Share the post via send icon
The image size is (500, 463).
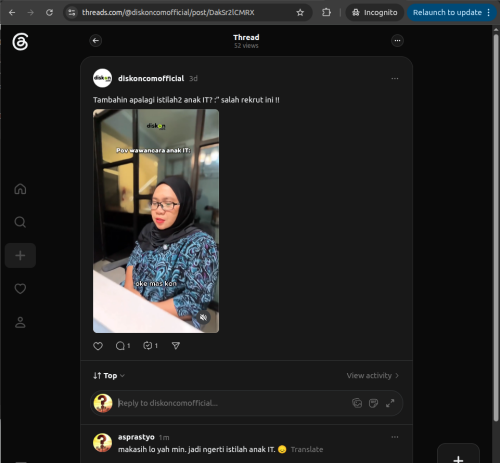coord(176,346)
